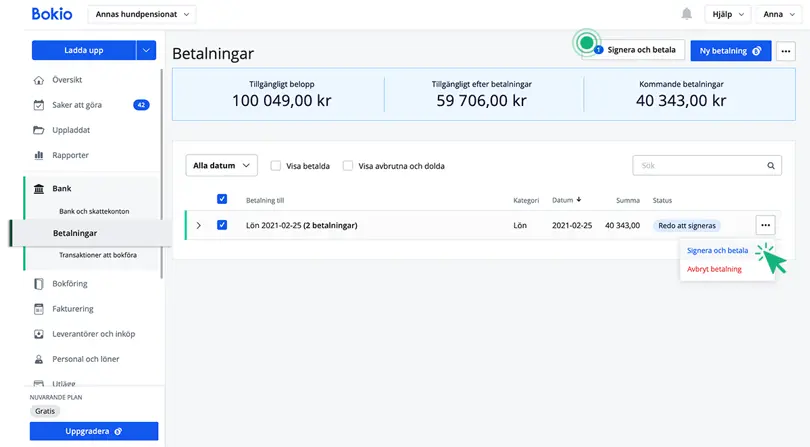
Task: Click the Ny betalning button
Action: pyautogui.click(x=730, y=51)
